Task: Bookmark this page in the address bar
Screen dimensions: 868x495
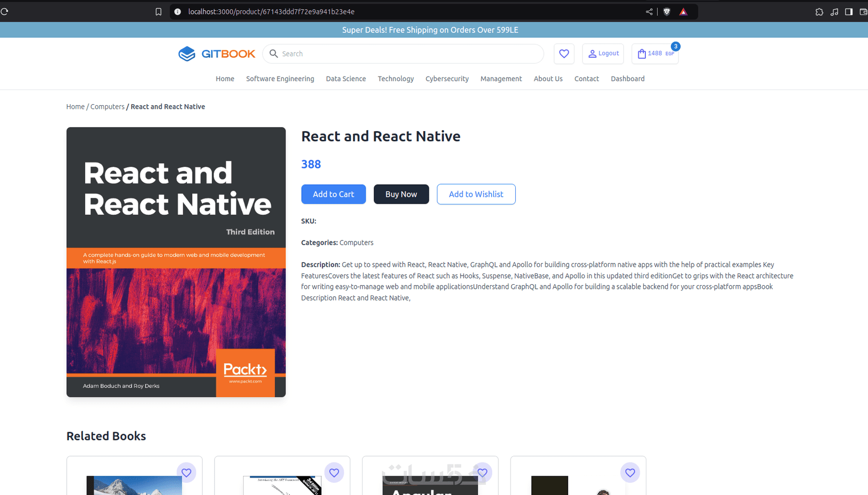Action: pos(158,12)
